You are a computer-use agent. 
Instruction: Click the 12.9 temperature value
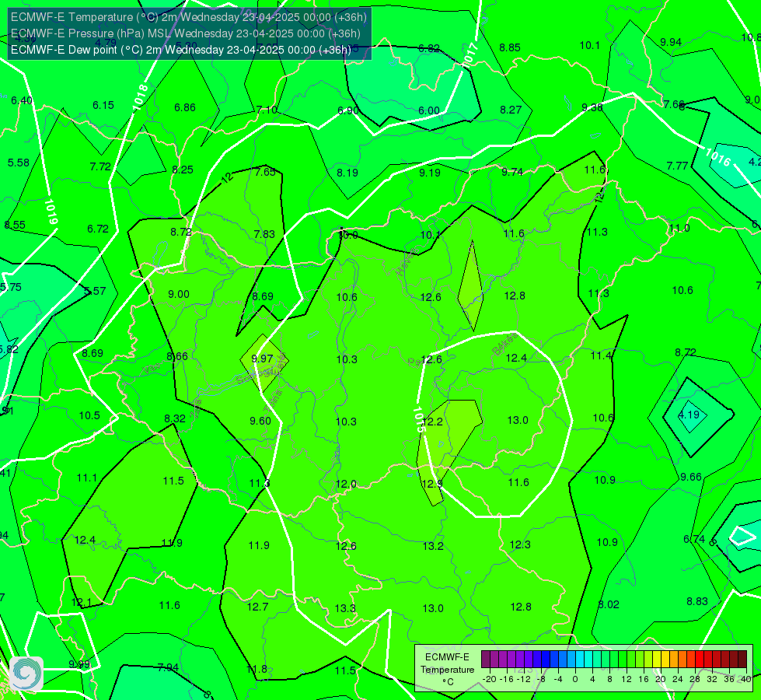[432, 484]
